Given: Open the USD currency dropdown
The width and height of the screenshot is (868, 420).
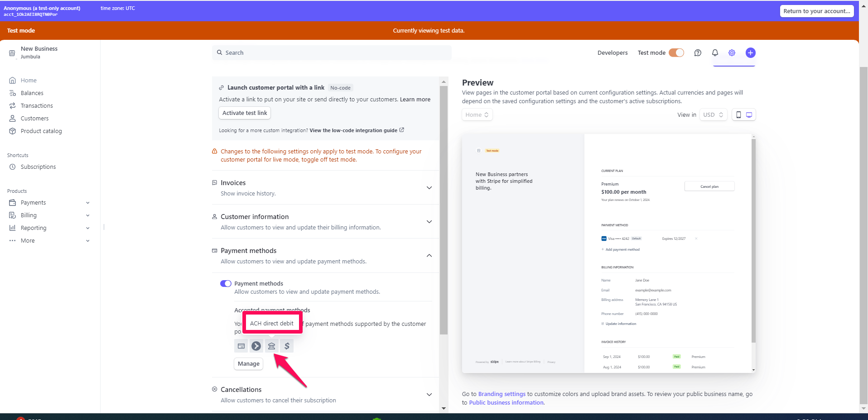Looking at the screenshot, I should (x=713, y=115).
